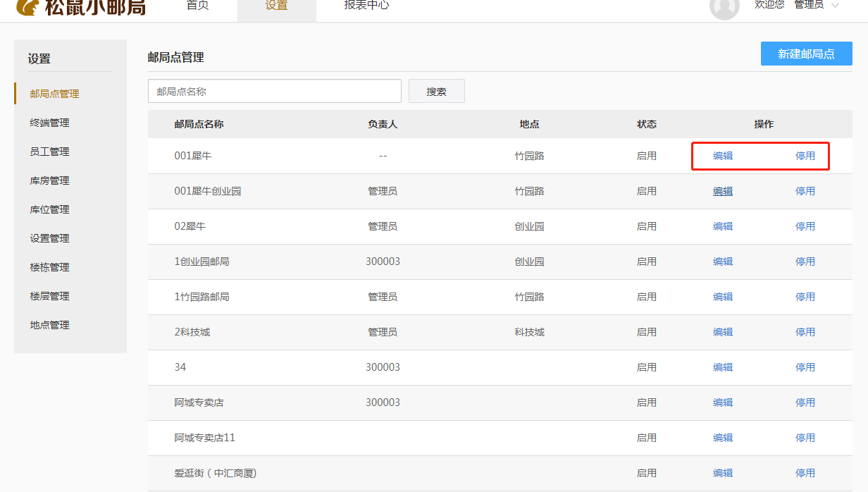Focus the 邮局点名称 search field
868x492 pixels.
click(275, 91)
